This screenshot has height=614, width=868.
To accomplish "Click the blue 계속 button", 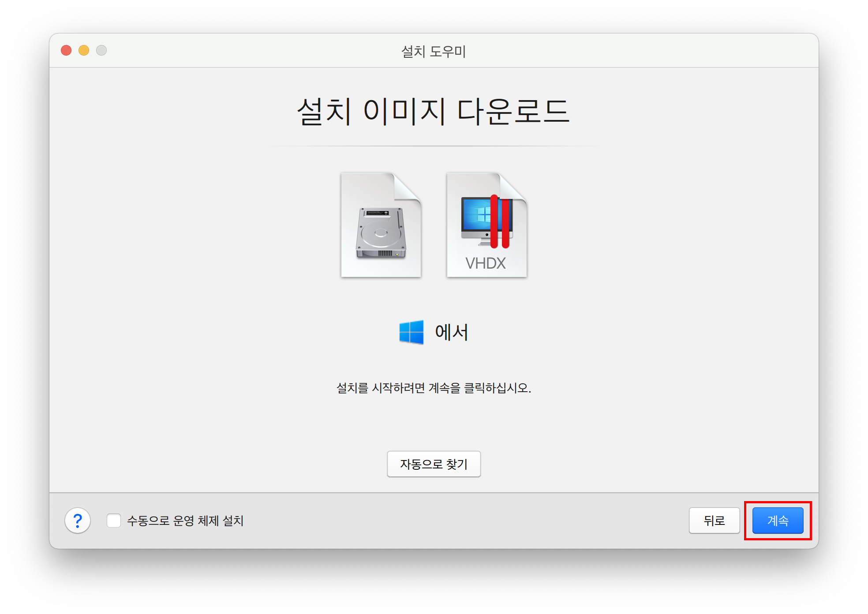I will [x=778, y=520].
